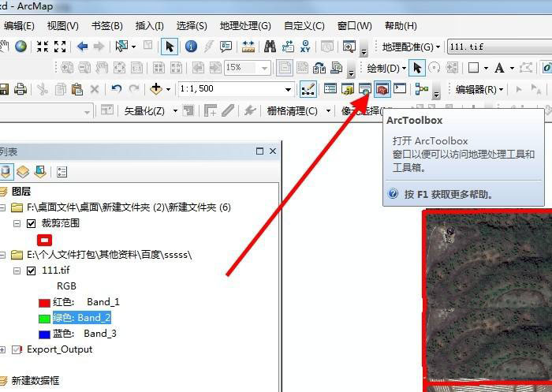Viewport: 552px width, 392px height.
Task: Toggle the ArcToolbox window button
Action: click(382, 89)
